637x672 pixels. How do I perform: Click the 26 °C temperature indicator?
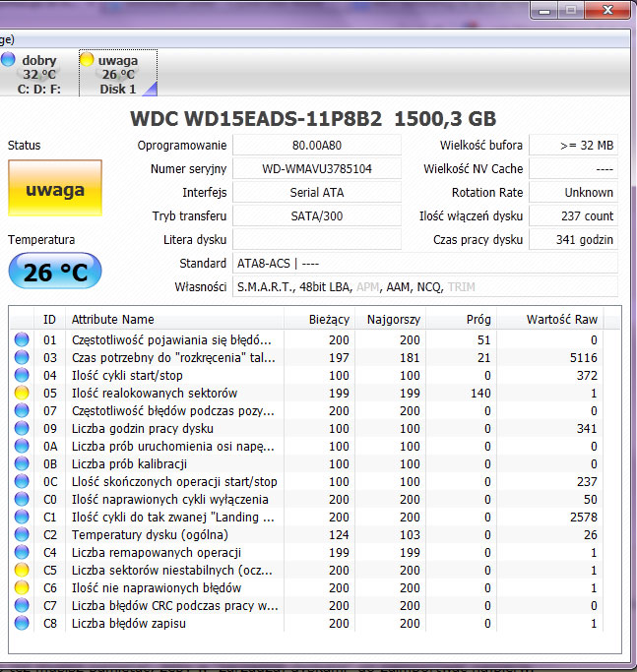pyautogui.click(x=55, y=272)
